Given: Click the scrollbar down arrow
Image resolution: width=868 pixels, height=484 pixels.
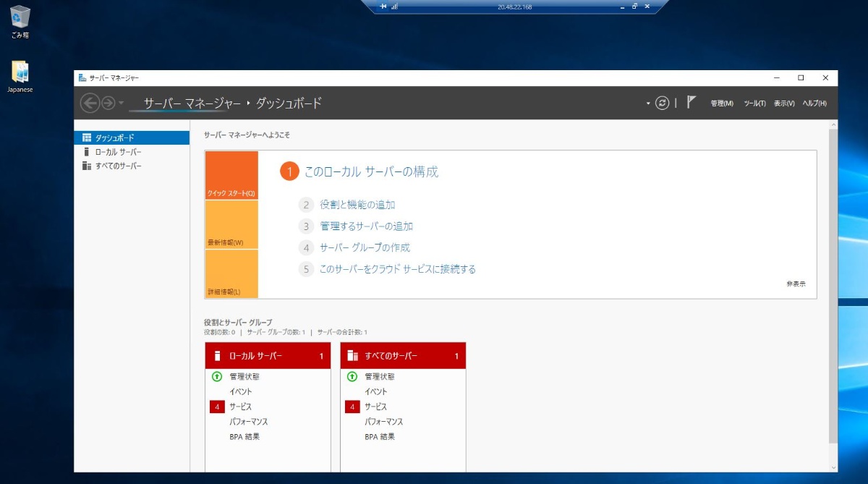Looking at the screenshot, I should click(x=833, y=467).
